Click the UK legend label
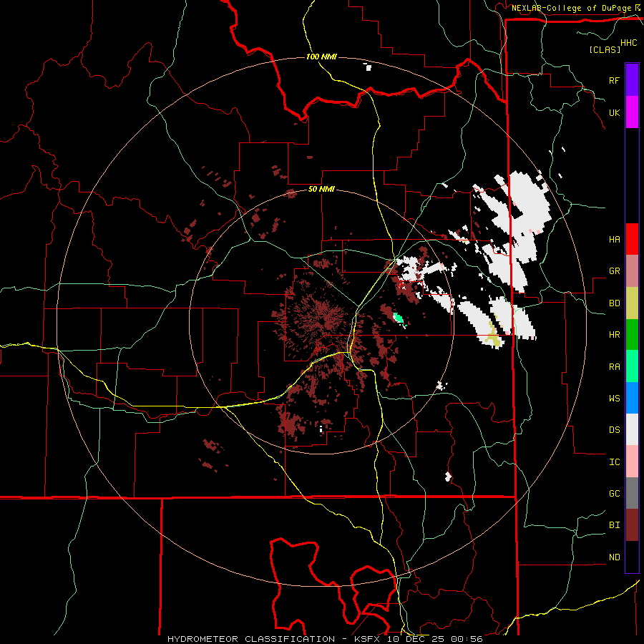Screen dimensions: 644x644 click(614, 112)
